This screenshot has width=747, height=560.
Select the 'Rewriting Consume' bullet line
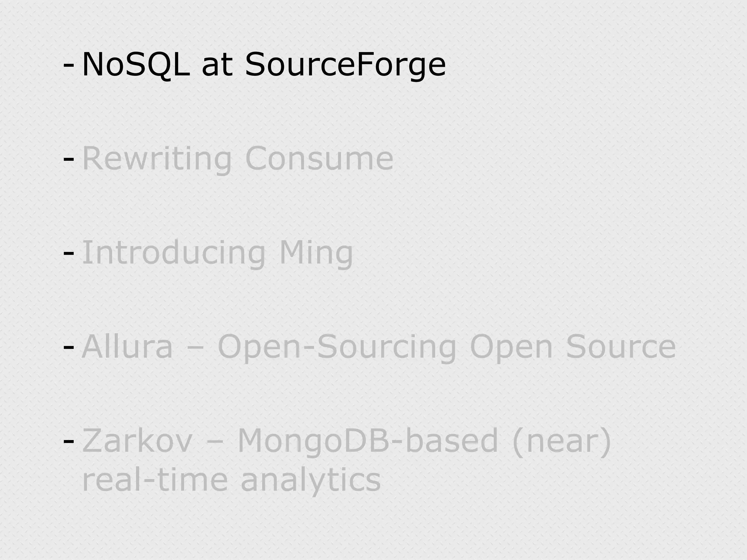(x=237, y=159)
